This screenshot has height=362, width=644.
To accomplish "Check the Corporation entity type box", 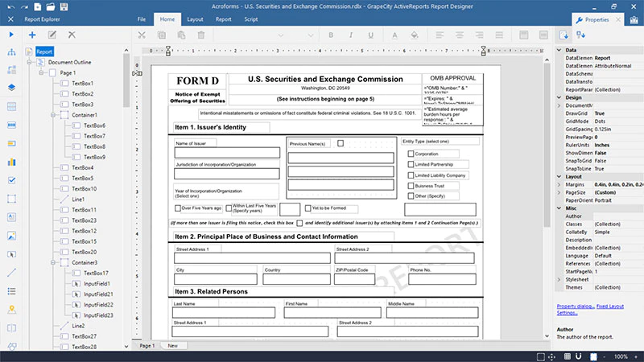I will tap(411, 154).
